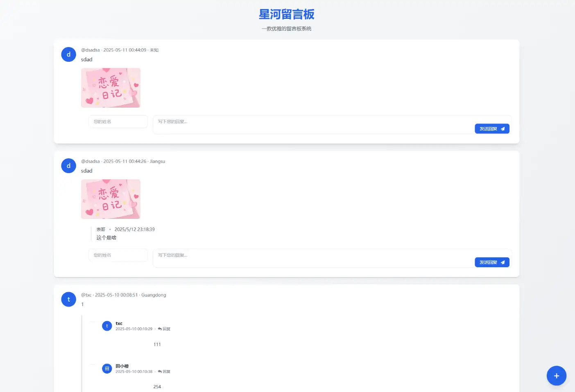Open the 恋爱日记 image in the first post

tap(111, 88)
